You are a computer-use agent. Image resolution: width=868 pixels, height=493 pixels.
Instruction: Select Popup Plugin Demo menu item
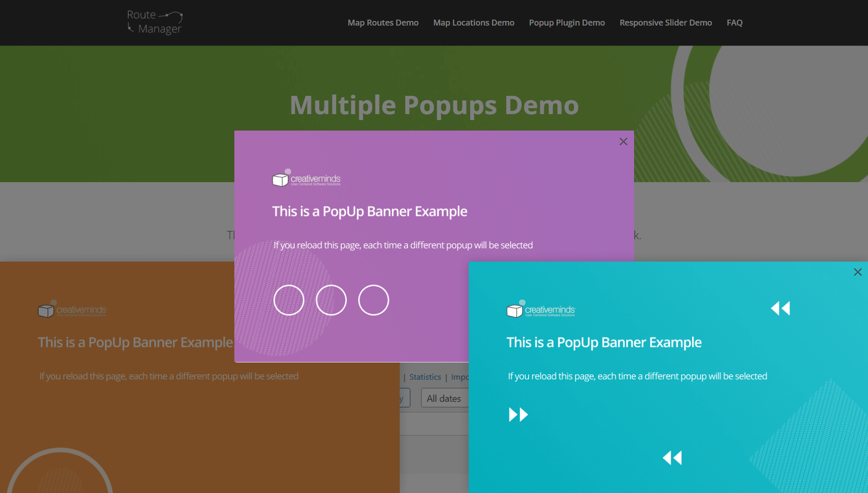[x=566, y=22]
